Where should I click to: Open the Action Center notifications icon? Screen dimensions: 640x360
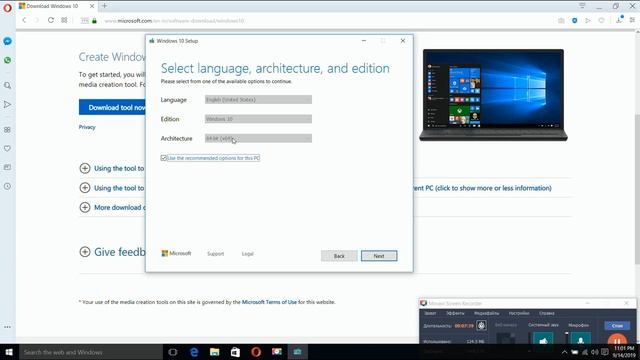tap(604, 352)
